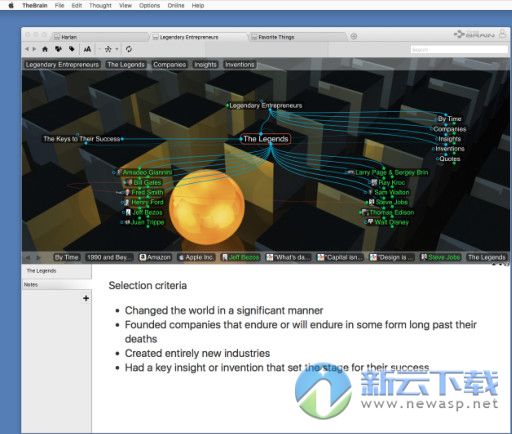This screenshot has height=434, width=512.
Task: Open the Thomas Edison thought
Action: (x=392, y=212)
